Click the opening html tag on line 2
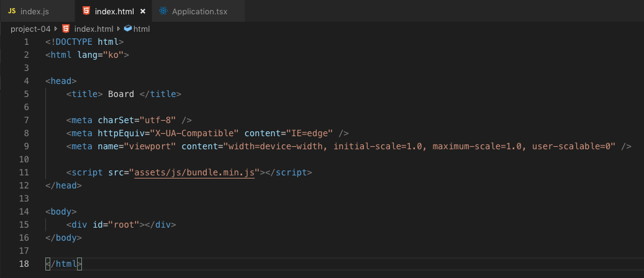Screen dimensions: 644x278 tap(88, 55)
